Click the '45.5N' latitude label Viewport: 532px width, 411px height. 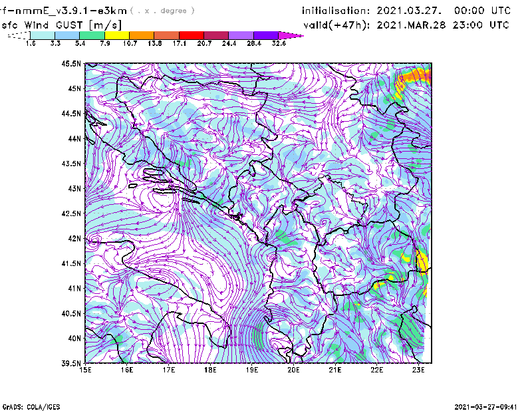pos(71,63)
